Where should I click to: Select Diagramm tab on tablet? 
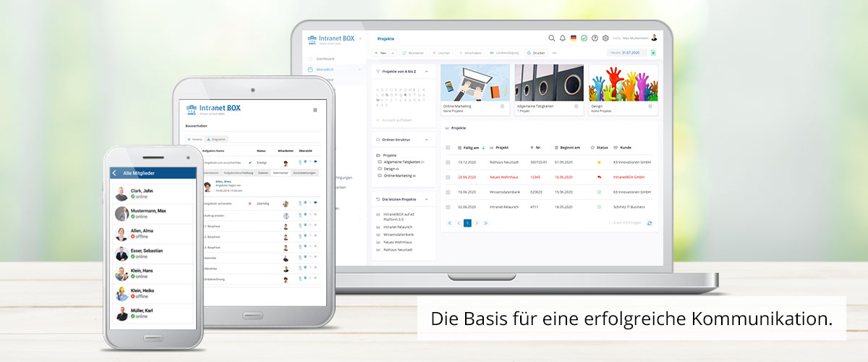[216, 138]
